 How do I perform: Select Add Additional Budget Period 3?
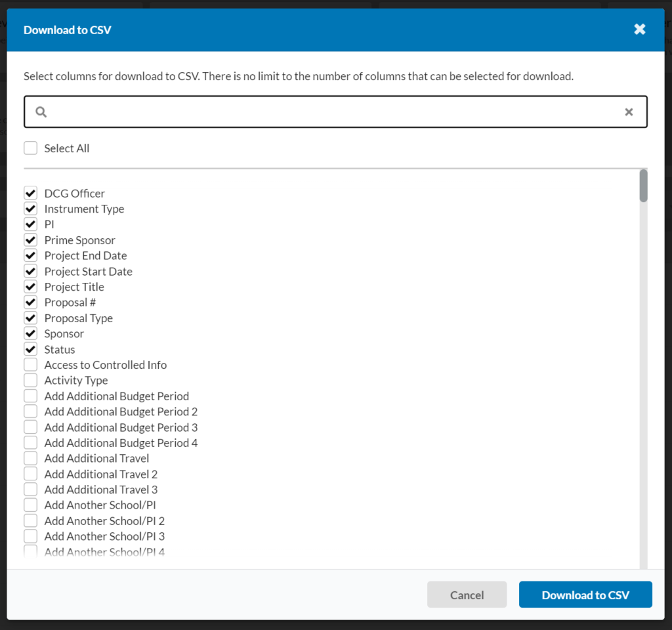(31, 427)
